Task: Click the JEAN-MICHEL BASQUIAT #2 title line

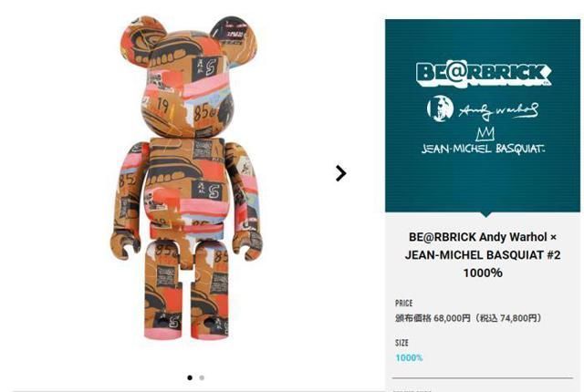Action: coord(483,255)
